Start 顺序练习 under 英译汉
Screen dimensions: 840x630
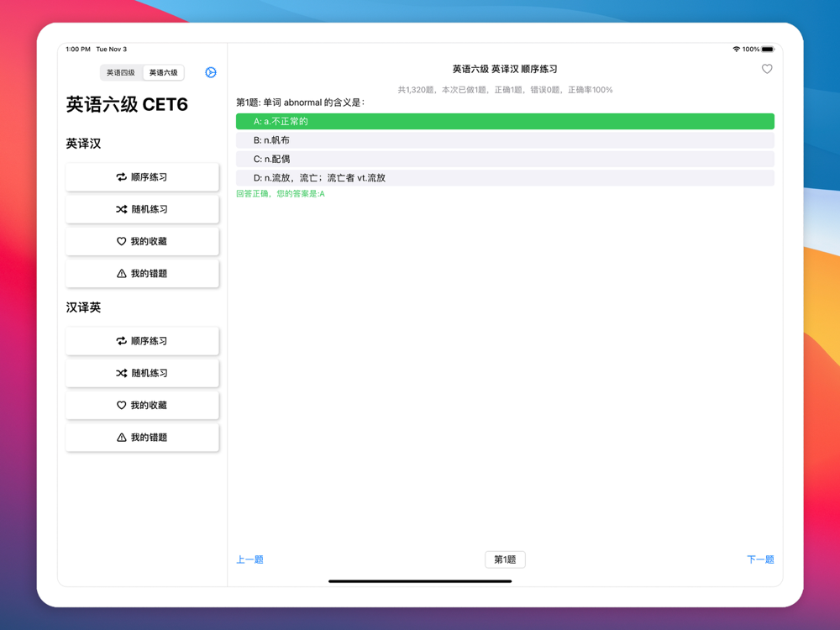tap(142, 177)
